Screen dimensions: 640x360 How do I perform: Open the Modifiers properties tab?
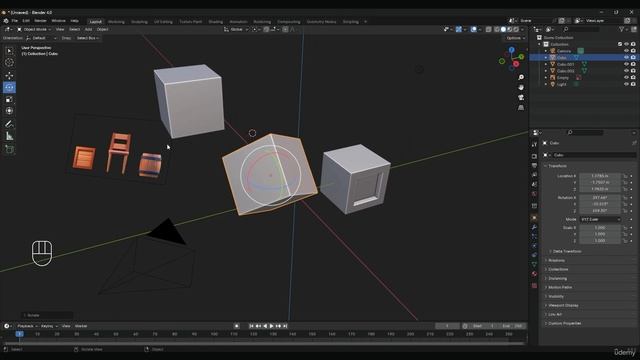[534, 227]
